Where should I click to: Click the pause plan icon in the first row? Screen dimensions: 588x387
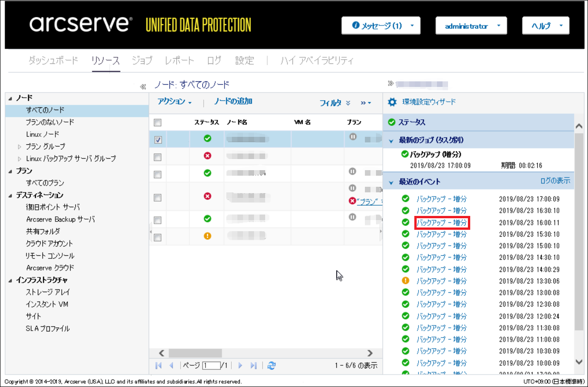pos(353,137)
